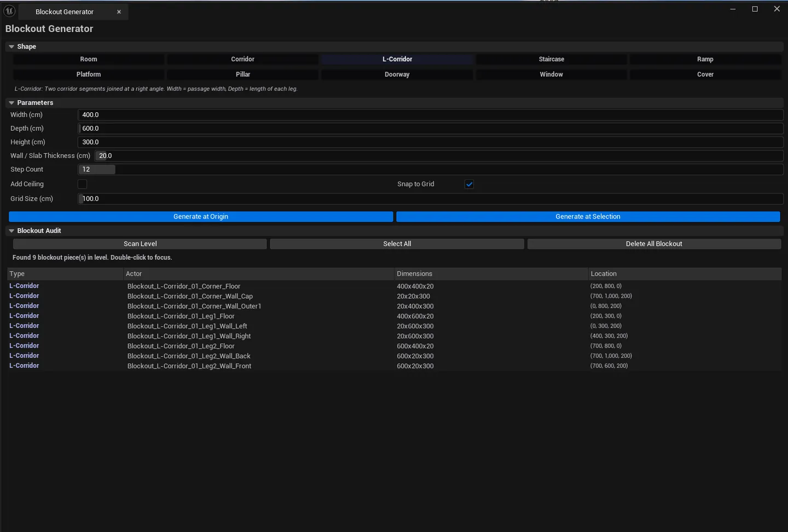Viewport: 788px width, 532px height.
Task: Select the Ramp shape
Action: (705, 59)
